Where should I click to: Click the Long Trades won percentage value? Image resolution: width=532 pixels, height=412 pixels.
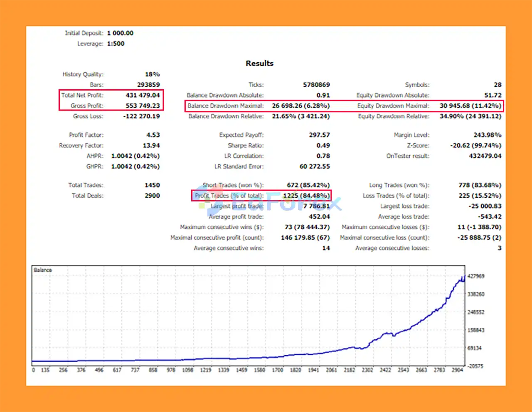point(480,185)
